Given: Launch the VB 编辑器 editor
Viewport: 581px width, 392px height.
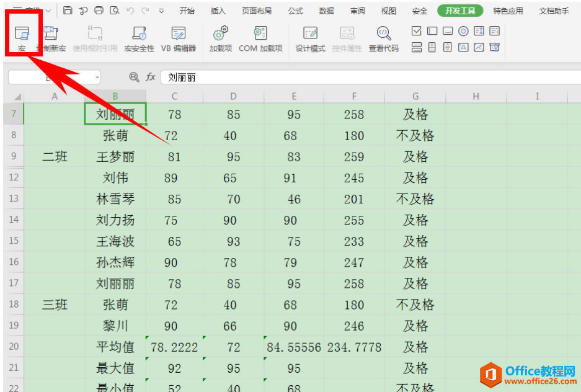Looking at the screenshot, I should (179, 38).
